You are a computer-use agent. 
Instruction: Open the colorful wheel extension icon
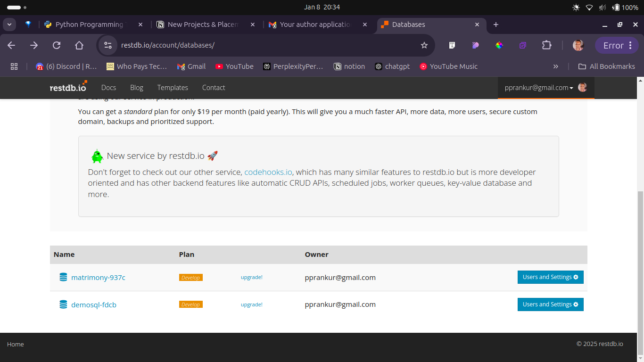499,45
